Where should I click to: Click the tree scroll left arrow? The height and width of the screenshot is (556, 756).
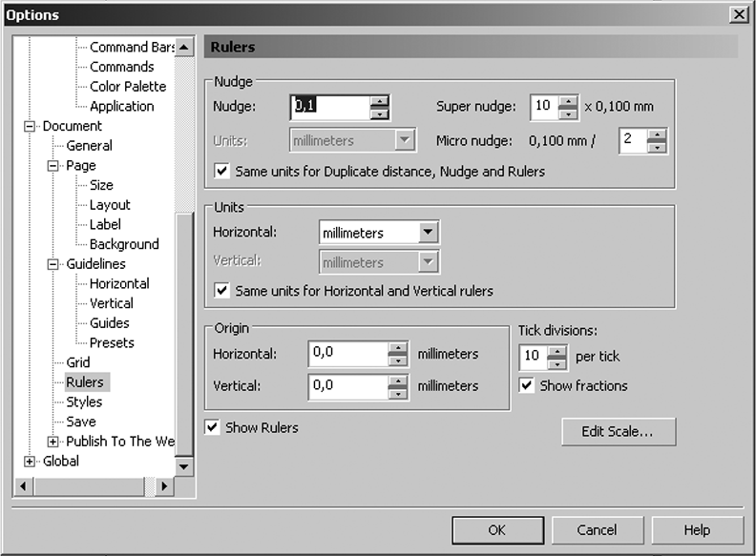[x=23, y=486]
